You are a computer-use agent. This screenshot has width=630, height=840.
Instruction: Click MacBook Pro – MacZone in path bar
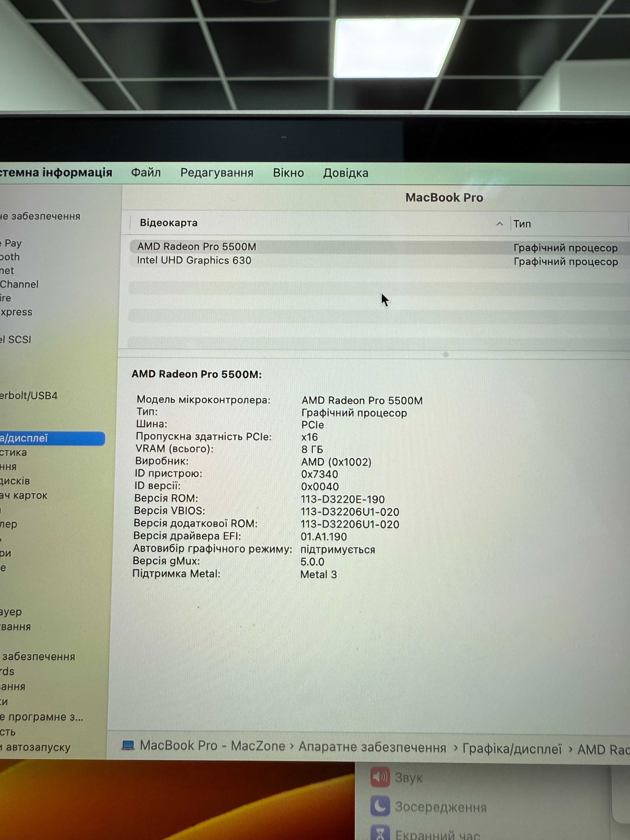[213, 746]
